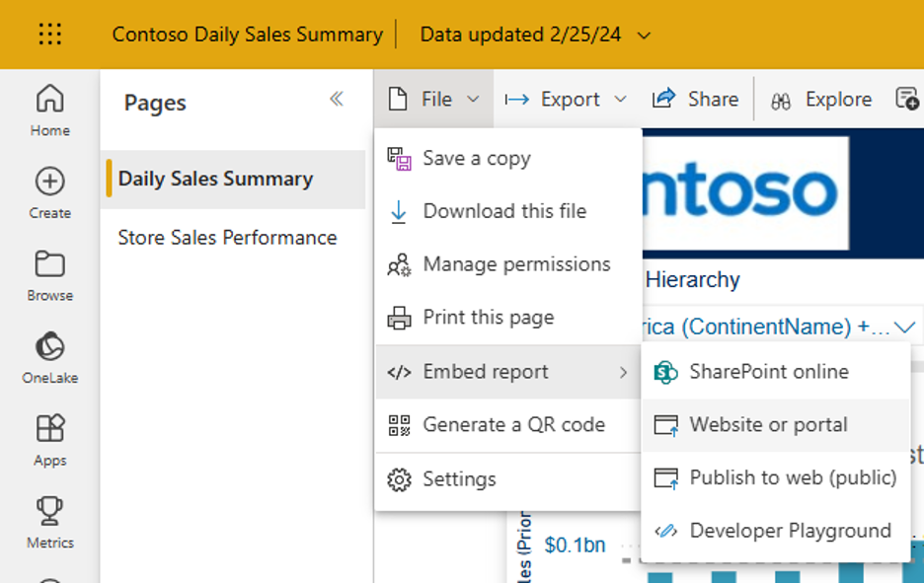
Task: Go to Home in the sidebar
Action: (50, 110)
